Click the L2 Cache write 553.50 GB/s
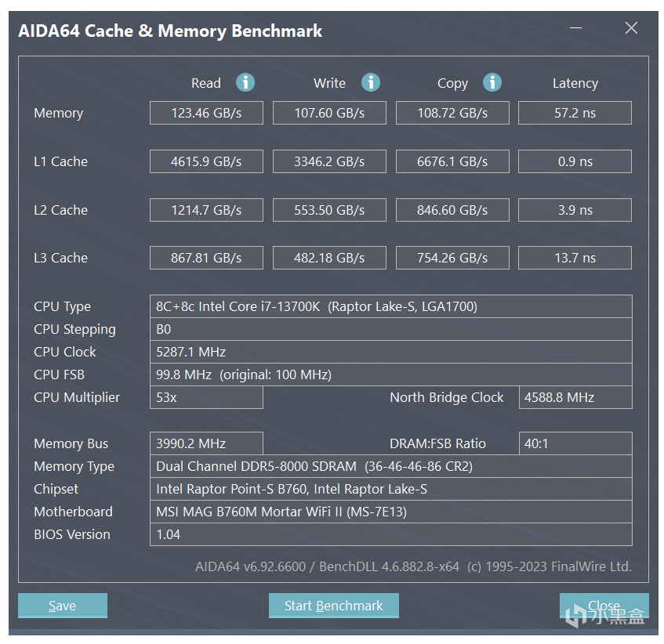The image size is (664, 644). pos(329,210)
